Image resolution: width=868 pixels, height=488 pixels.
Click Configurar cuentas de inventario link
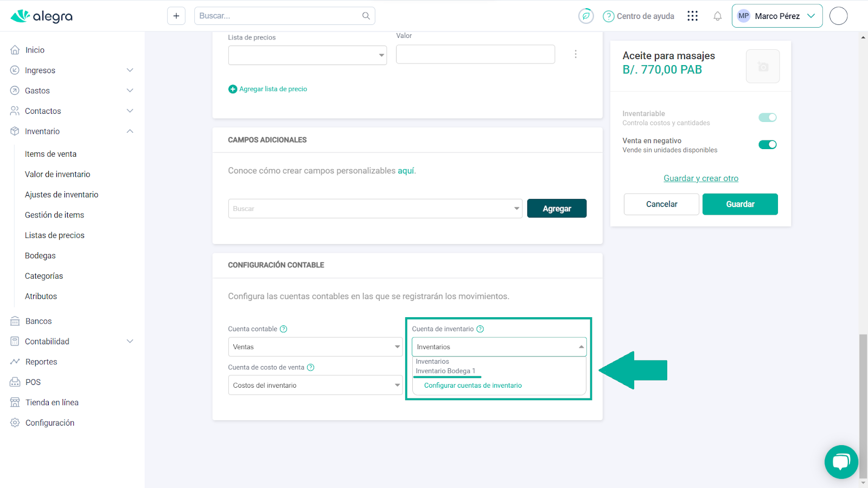(x=473, y=386)
